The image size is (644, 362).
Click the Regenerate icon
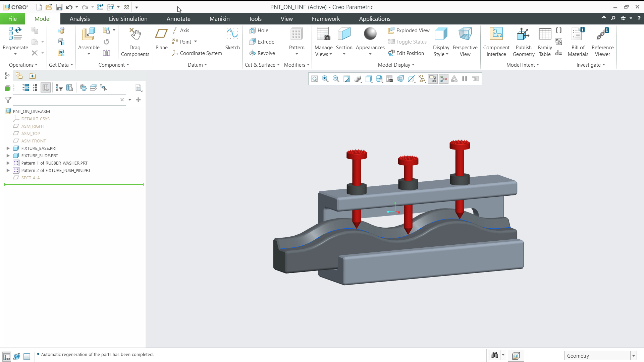pos(15,34)
